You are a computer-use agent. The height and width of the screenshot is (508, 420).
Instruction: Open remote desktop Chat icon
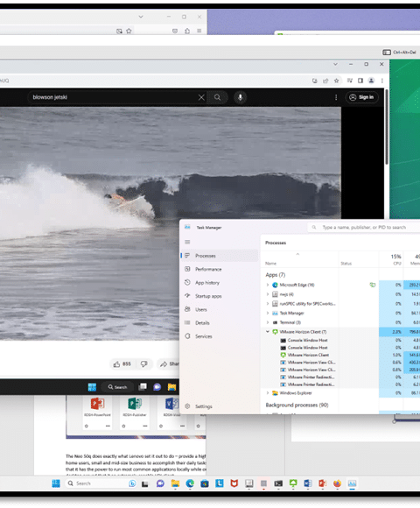(x=157, y=387)
